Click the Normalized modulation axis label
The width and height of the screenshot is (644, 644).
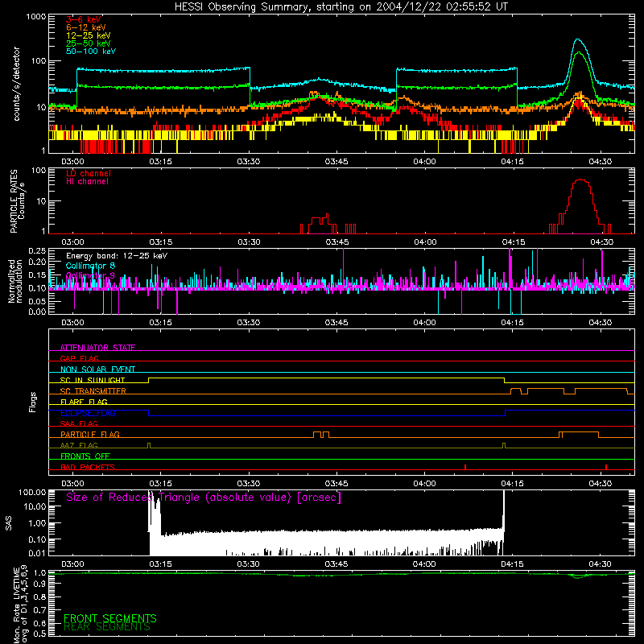point(15,281)
